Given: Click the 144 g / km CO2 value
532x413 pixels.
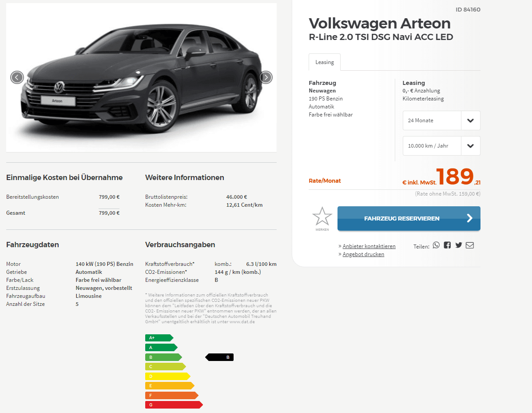Looking at the screenshot, I should coord(238,272).
